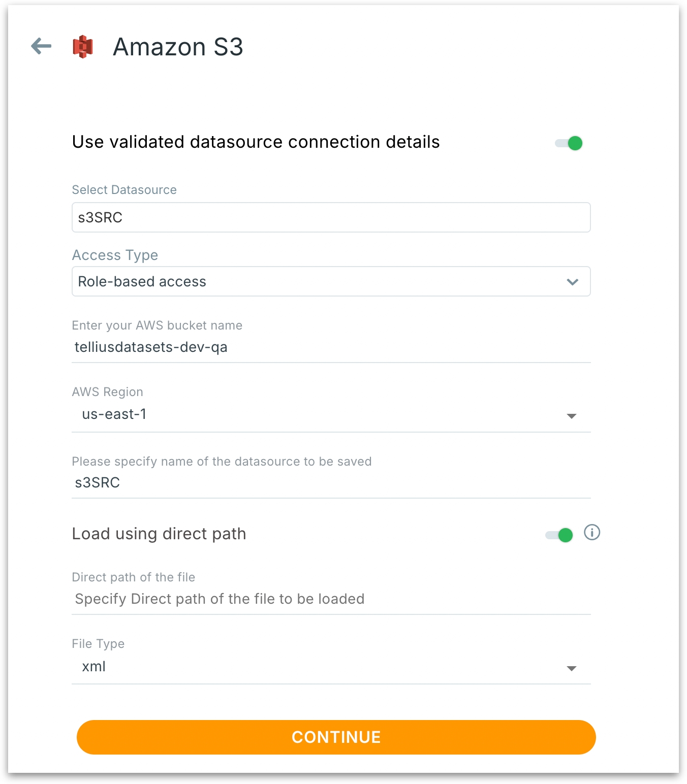The image size is (687, 784).
Task: Click the AWS Region caret arrow
Action: click(x=572, y=416)
